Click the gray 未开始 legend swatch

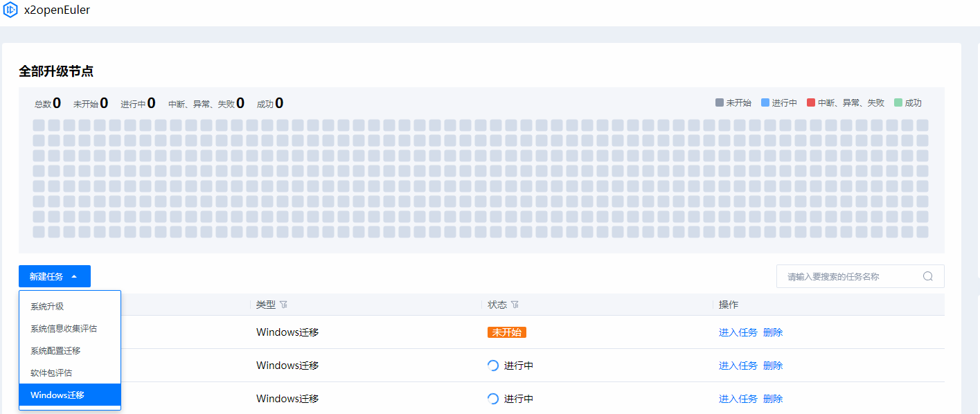coord(720,102)
